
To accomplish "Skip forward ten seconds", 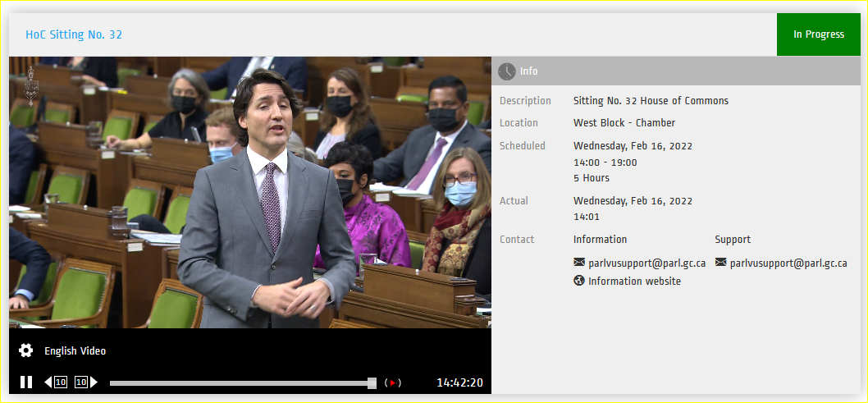I will point(86,382).
